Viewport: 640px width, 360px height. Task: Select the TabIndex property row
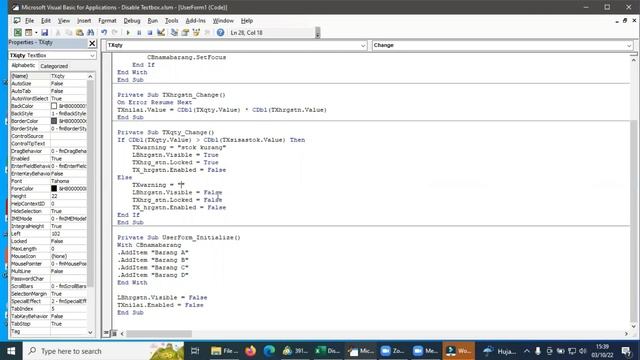coord(48,309)
